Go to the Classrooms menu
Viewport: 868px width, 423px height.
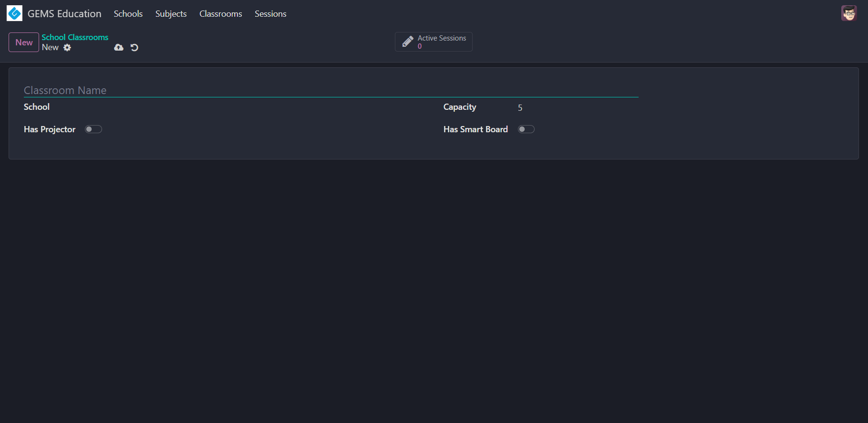(x=220, y=14)
